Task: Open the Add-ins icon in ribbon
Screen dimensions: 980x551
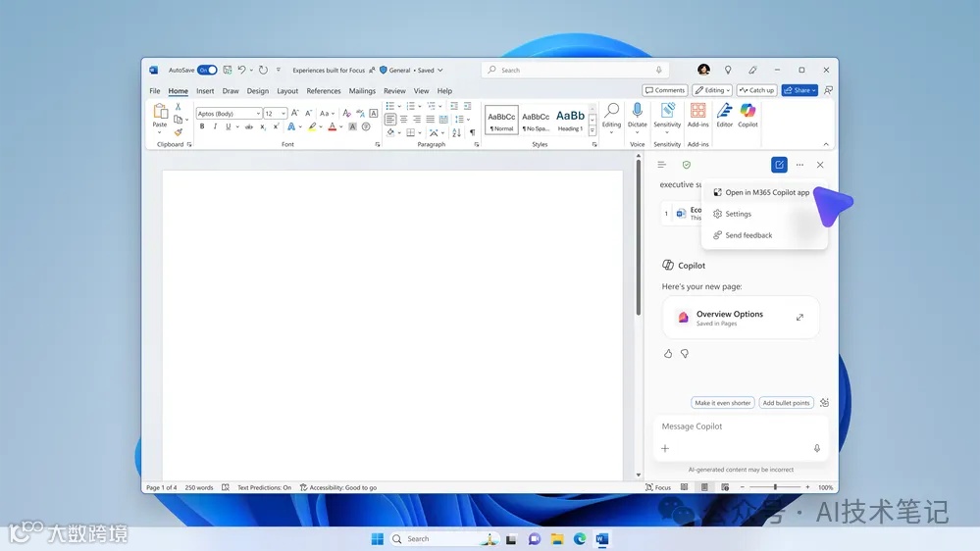Action: (x=697, y=111)
